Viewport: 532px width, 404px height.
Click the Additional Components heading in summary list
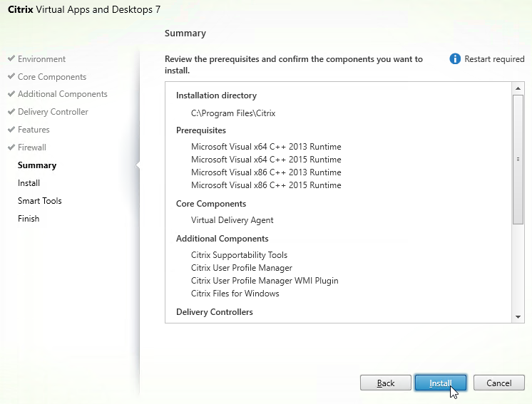(x=222, y=239)
